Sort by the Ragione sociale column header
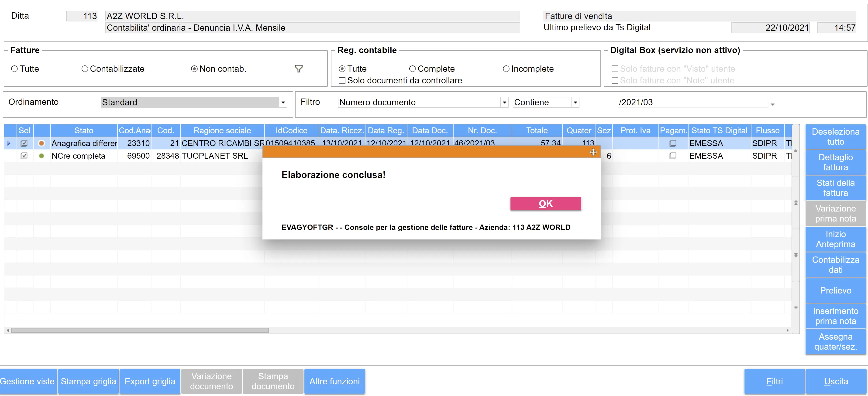The height and width of the screenshot is (396, 868). [222, 131]
